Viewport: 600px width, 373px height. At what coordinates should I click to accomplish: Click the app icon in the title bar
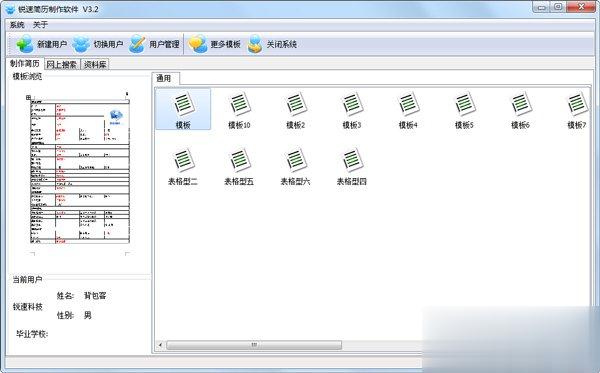click(x=10, y=9)
